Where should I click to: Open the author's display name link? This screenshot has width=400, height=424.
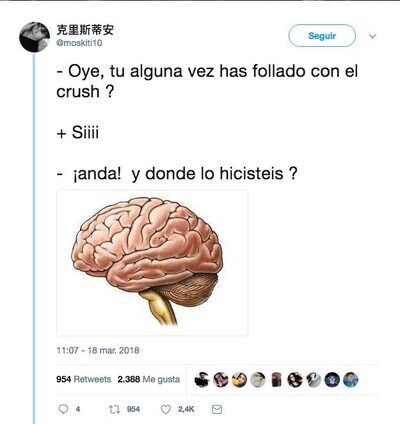pos(85,30)
